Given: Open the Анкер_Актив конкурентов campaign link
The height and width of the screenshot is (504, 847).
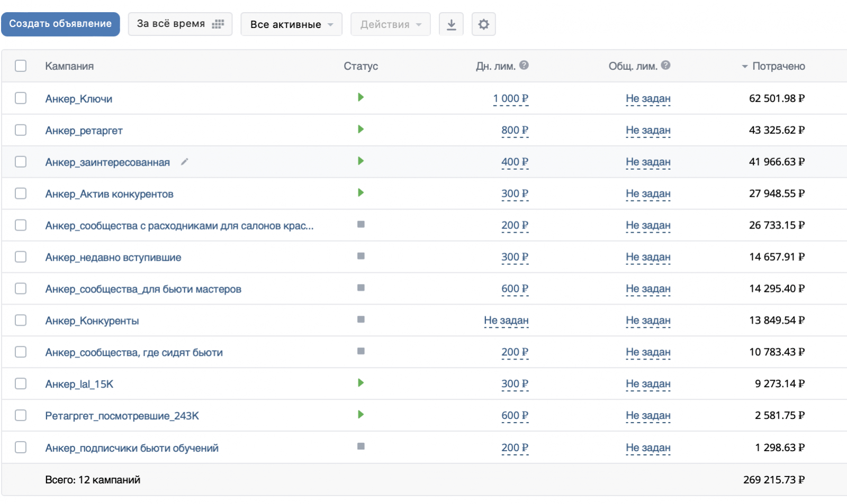Looking at the screenshot, I should click(109, 194).
